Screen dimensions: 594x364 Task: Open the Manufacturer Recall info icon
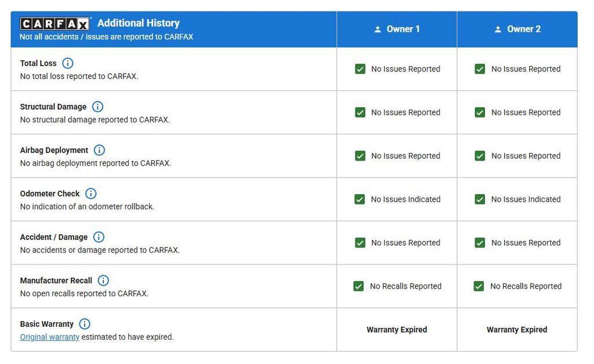(103, 281)
